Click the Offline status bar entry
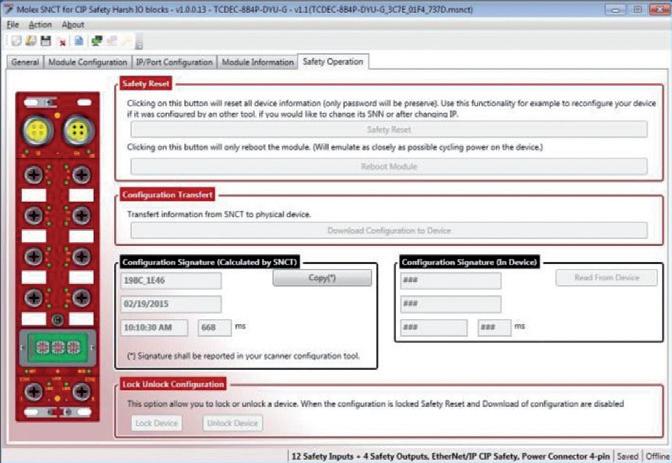This screenshot has height=463, width=672. tap(657, 456)
